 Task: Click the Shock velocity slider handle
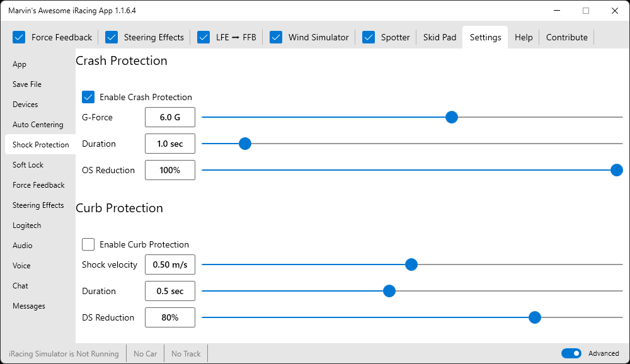point(411,264)
